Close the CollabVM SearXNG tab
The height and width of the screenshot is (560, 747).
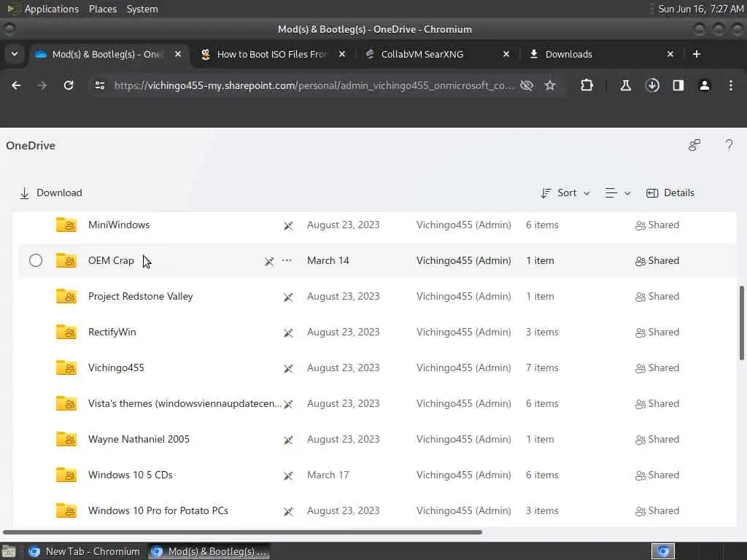pos(506,54)
